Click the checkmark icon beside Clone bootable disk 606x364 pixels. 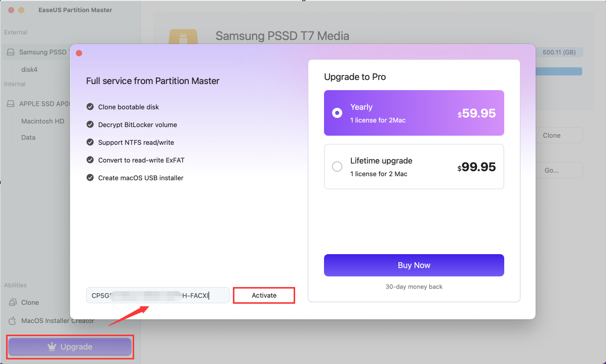[x=90, y=107]
